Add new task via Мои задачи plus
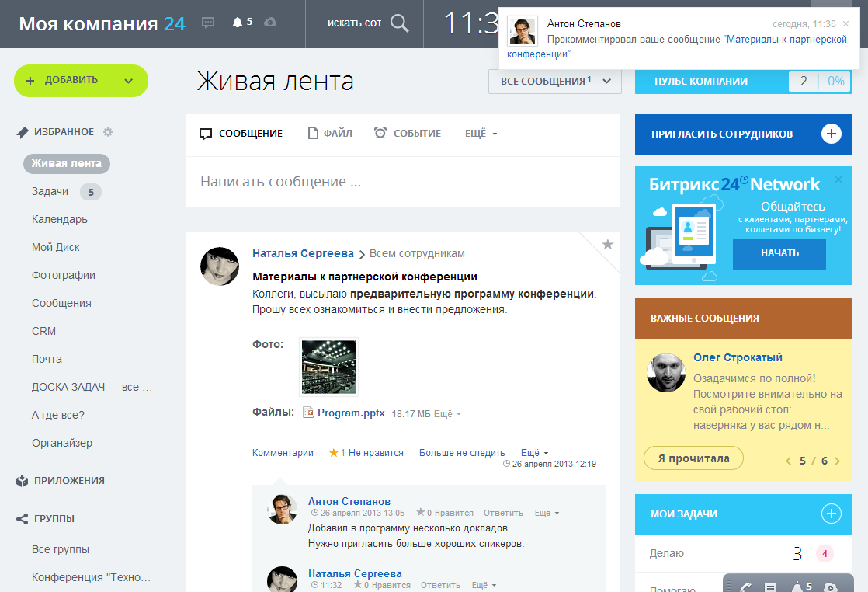868x592 pixels. (831, 514)
